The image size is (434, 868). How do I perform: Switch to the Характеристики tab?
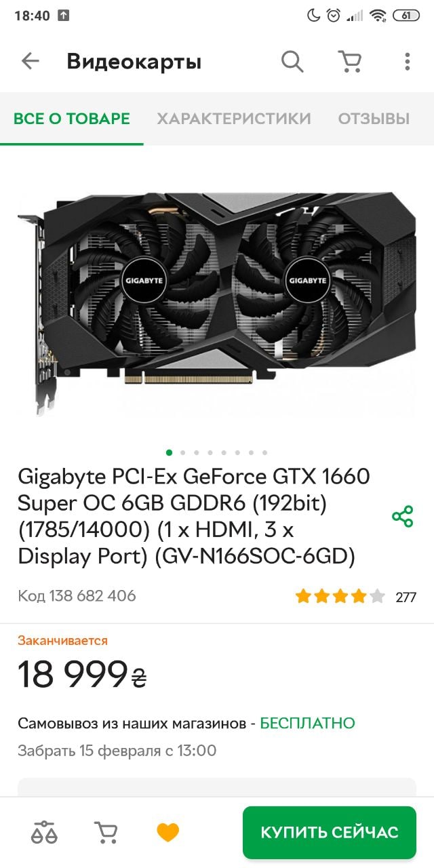pos(234,119)
